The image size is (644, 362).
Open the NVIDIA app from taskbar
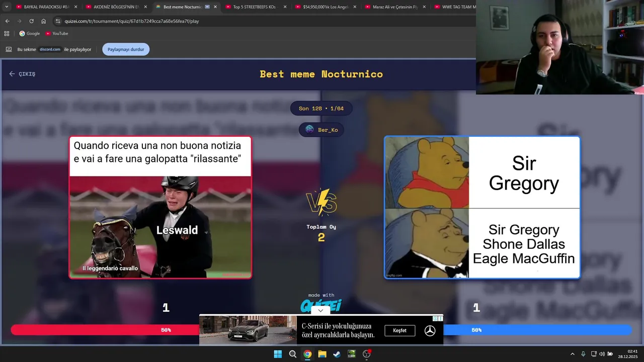point(352,354)
